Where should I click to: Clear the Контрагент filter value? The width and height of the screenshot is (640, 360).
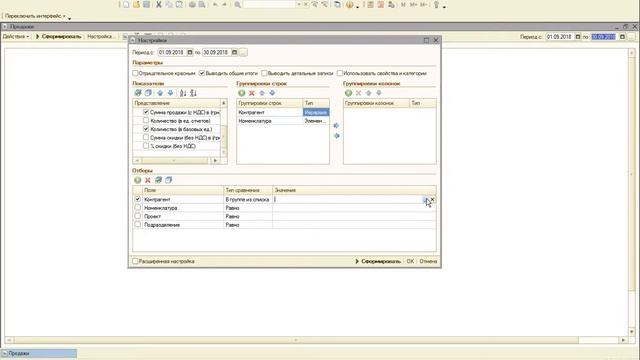click(x=433, y=200)
